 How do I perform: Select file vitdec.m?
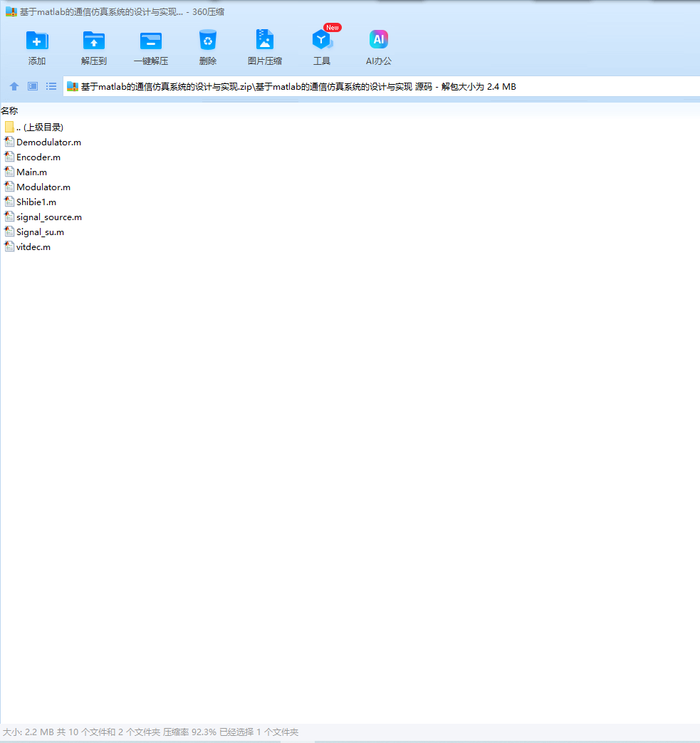33,247
